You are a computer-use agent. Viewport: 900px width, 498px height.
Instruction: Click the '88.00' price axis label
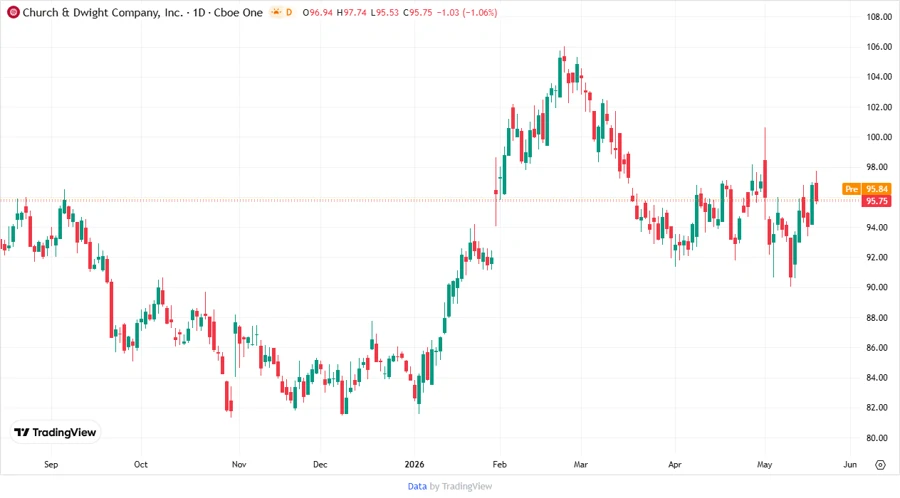879,317
